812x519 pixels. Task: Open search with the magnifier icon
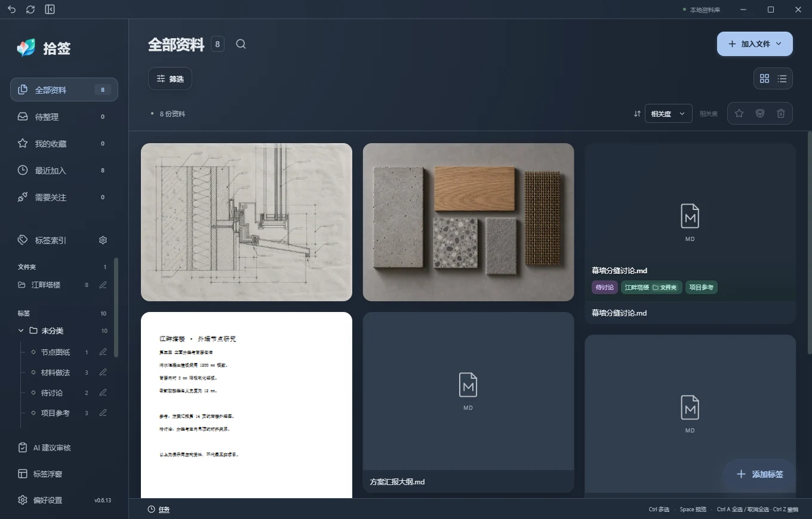tap(241, 44)
